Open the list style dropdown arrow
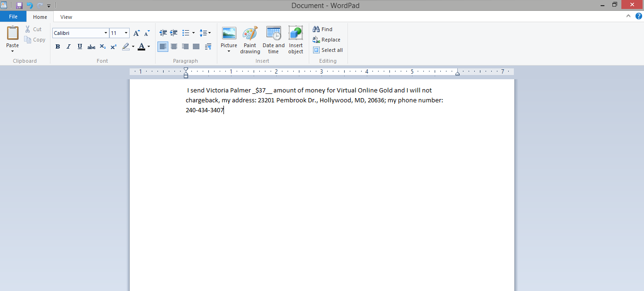The height and width of the screenshot is (291, 644). pyautogui.click(x=193, y=33)
